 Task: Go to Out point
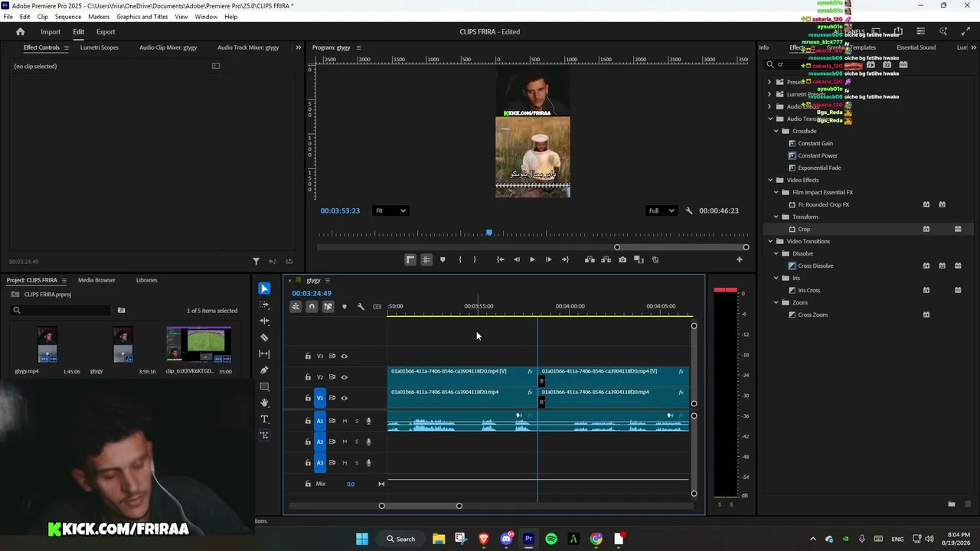(565, 259)
